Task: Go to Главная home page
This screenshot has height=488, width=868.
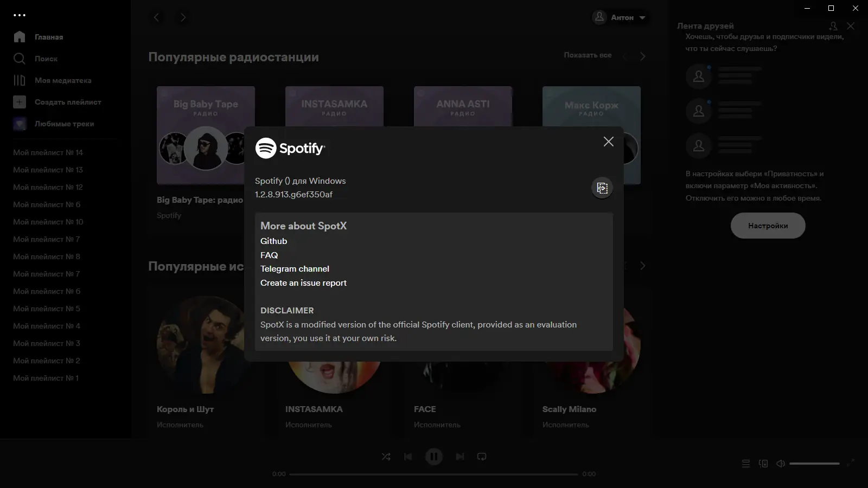Action: click(x=38, y=37)
